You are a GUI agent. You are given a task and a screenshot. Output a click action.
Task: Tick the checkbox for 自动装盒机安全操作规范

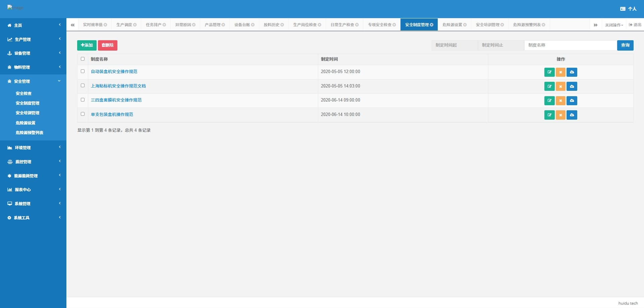pos(83,71)
